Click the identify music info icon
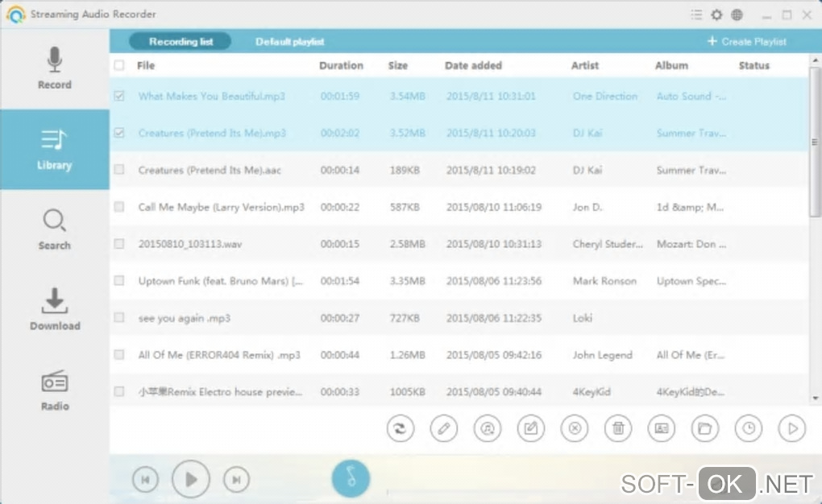Screen dimensions: 822x504 [x=487, y=428]
